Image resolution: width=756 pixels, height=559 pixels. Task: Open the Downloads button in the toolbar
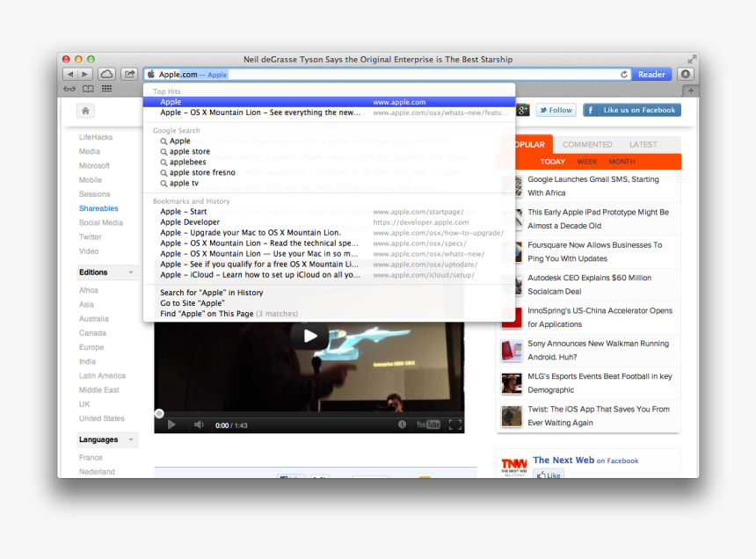(x=686, y=74)
